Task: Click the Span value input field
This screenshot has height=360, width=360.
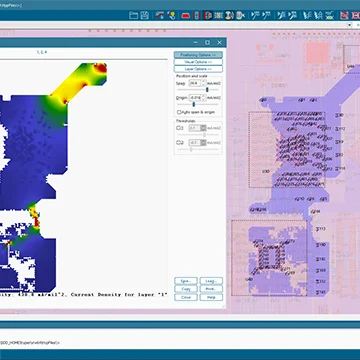Action: pos(194,83)
